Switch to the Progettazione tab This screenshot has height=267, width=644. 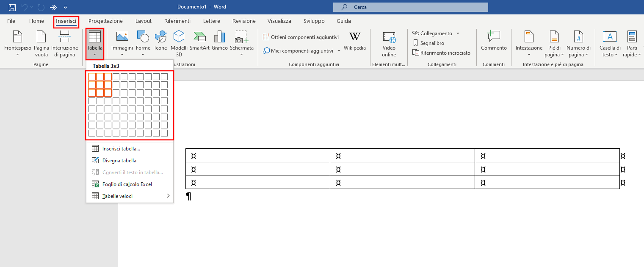(x=105, y=21)
